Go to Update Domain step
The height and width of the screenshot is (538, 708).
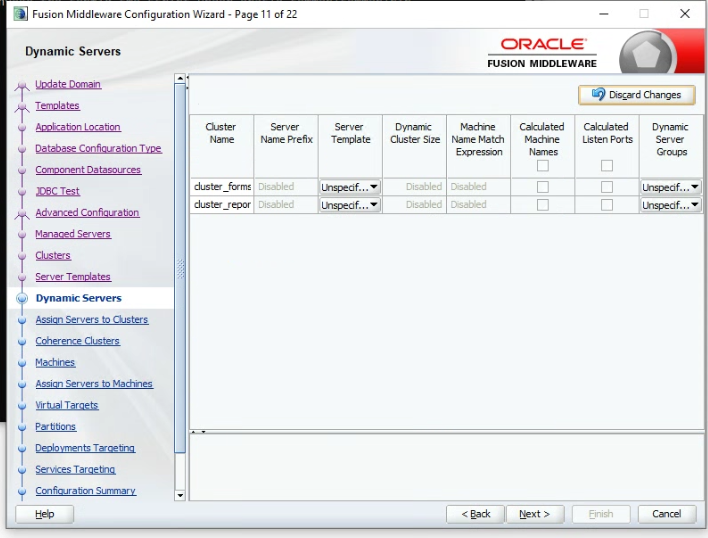68,84
